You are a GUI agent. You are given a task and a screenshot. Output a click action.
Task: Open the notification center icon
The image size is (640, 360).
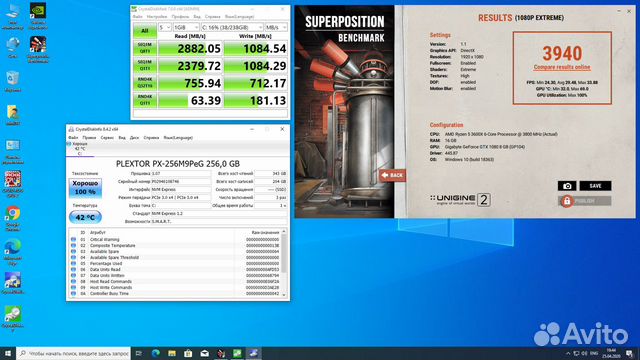click(629, 353)
